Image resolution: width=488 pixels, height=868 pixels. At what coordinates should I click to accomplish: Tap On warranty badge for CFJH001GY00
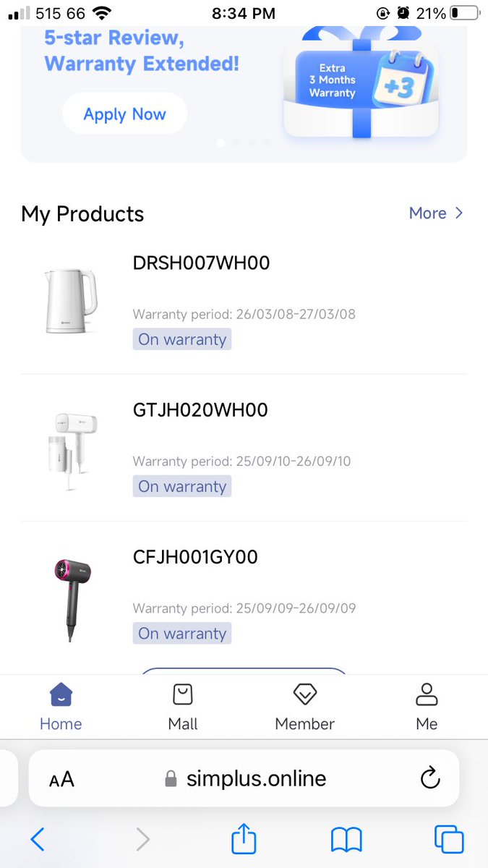click(182, 633)
